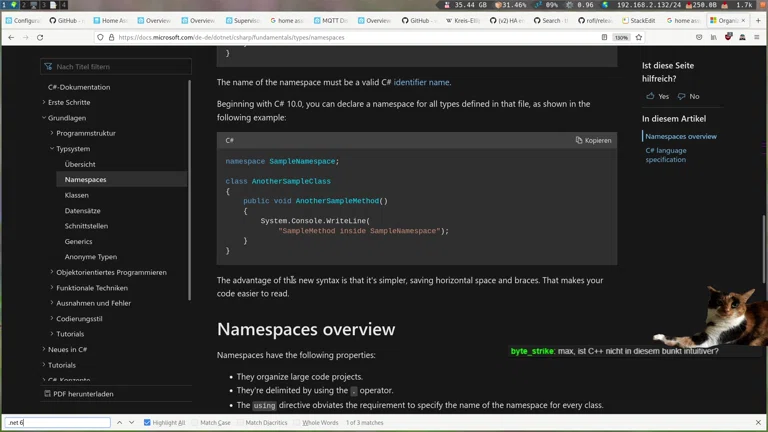Expand Neues in C# node
768x432 pixels.
pyautogui.click(x=44, y=349)
